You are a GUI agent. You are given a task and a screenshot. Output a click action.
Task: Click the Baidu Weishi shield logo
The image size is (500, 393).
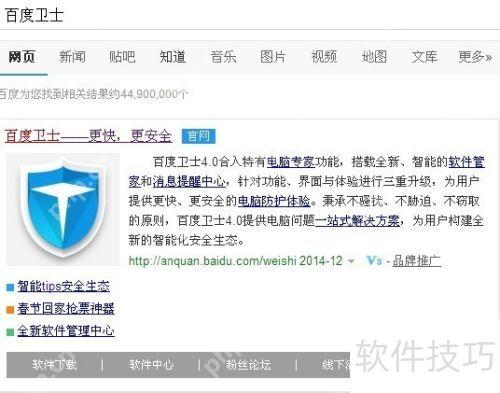pyautogui.click(x=63, y=209)
